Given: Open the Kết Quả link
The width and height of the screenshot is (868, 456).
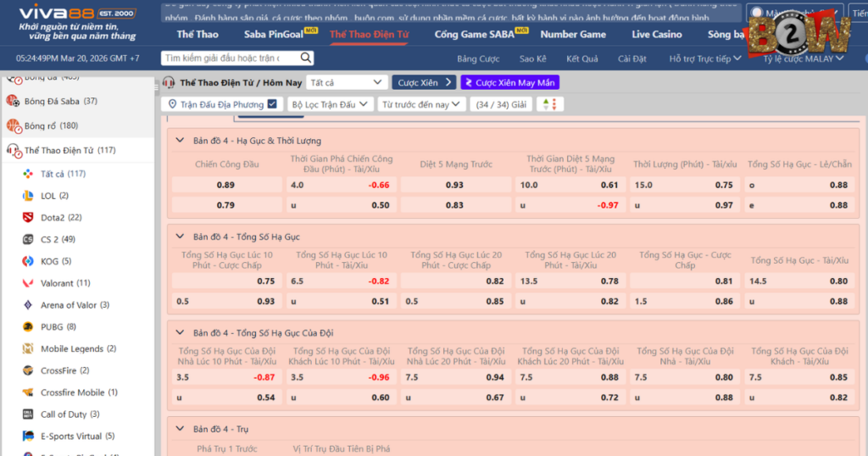Looking at the screenshot, I should pos(582,58).
